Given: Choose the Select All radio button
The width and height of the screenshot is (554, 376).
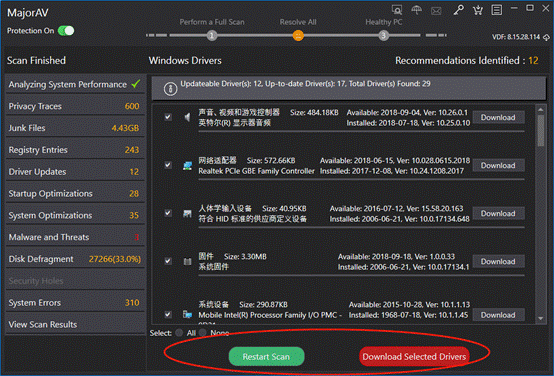Looking at the screenshot, I should click(179, 333).
